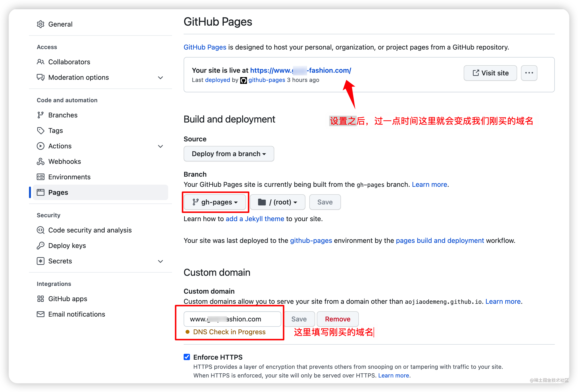Image resolution: width=578 pixels, height=392 pixels.
Task: Click the Tags icon in the sidebar
Action: click(x=41, y=130)
